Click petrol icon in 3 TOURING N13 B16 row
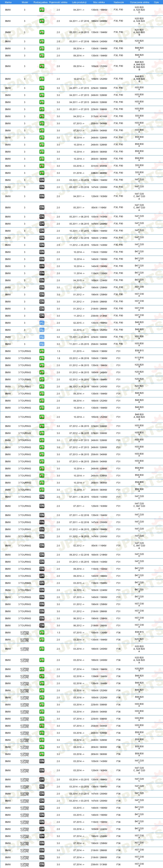 coord(42,358)
